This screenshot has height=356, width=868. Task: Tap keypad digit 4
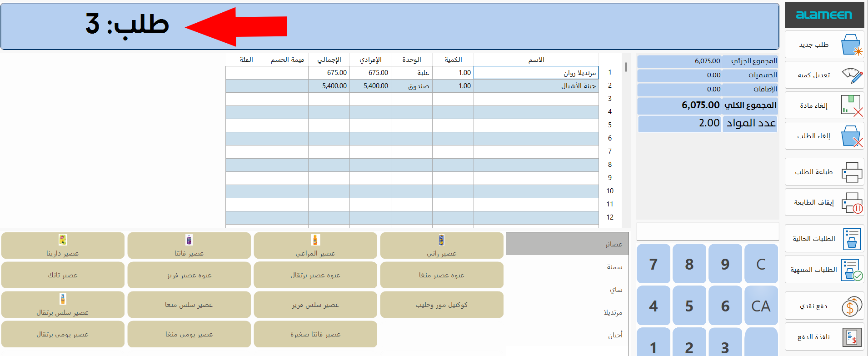click(653, 306)
